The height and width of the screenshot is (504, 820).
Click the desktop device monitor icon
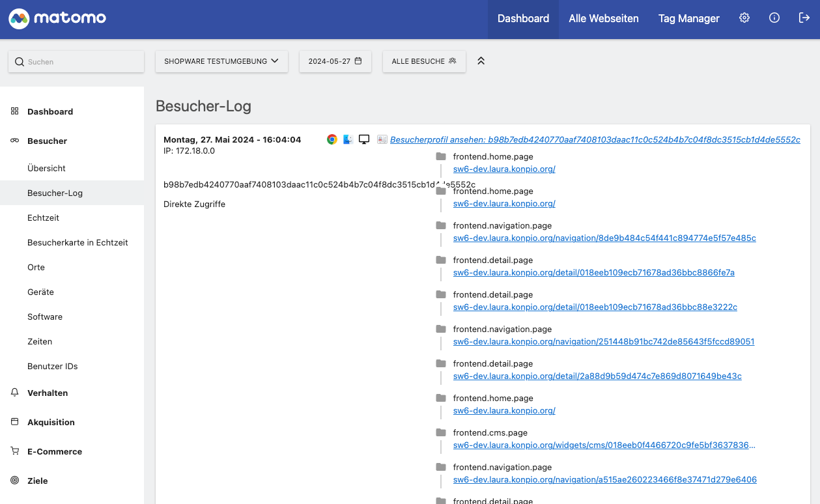click(364, 139)
